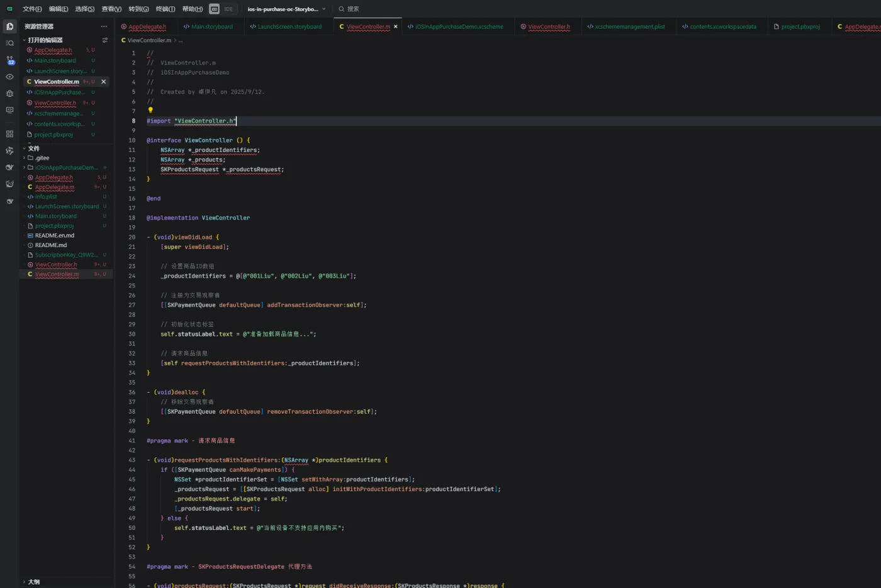Open the search panel icon in sidebar
This screenshot has width=881, height=588.
coord(9,43)
